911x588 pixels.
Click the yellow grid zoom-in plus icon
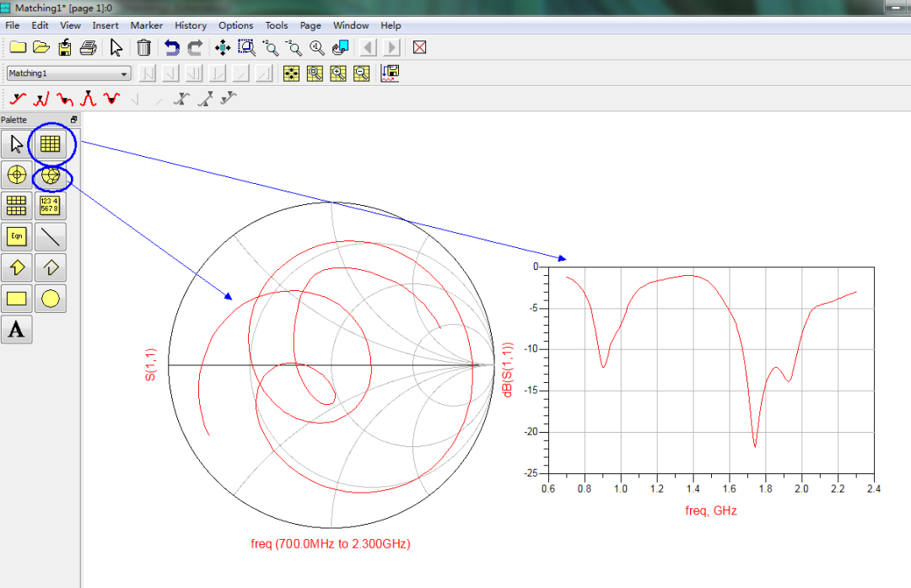click(338, 73)
